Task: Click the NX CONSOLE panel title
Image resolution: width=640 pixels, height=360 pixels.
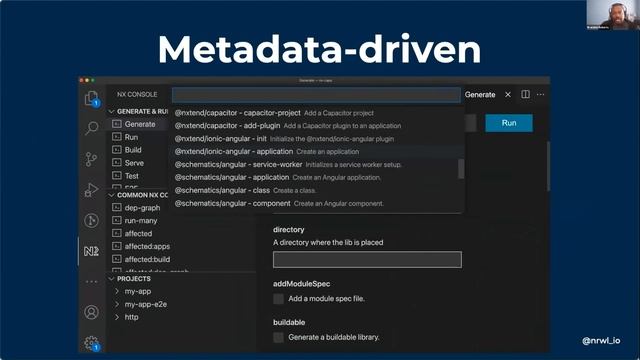Action: 137,95
